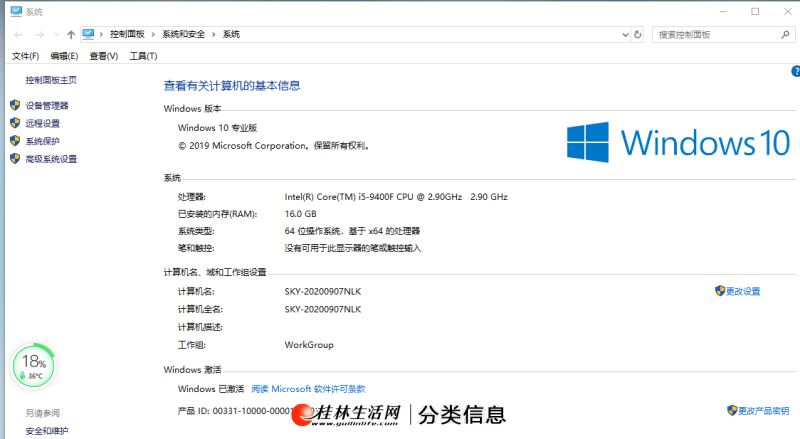The image size is (800, 439).
Task: Expand chevron after 控制面板 in breadcrumb
Action: click(151, 34)
